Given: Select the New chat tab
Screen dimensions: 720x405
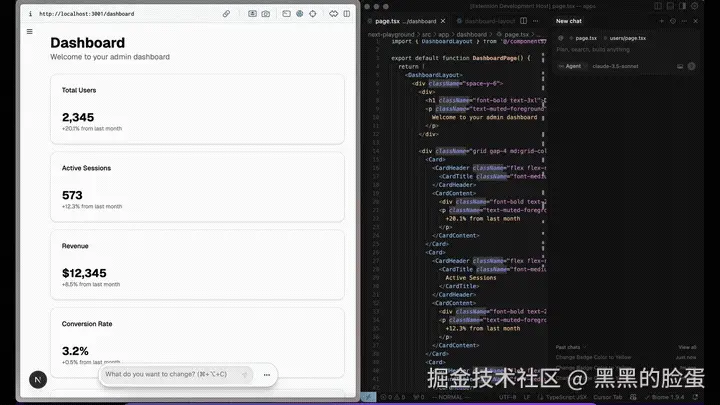Looking at the screenshot, I should click(568, 21).
